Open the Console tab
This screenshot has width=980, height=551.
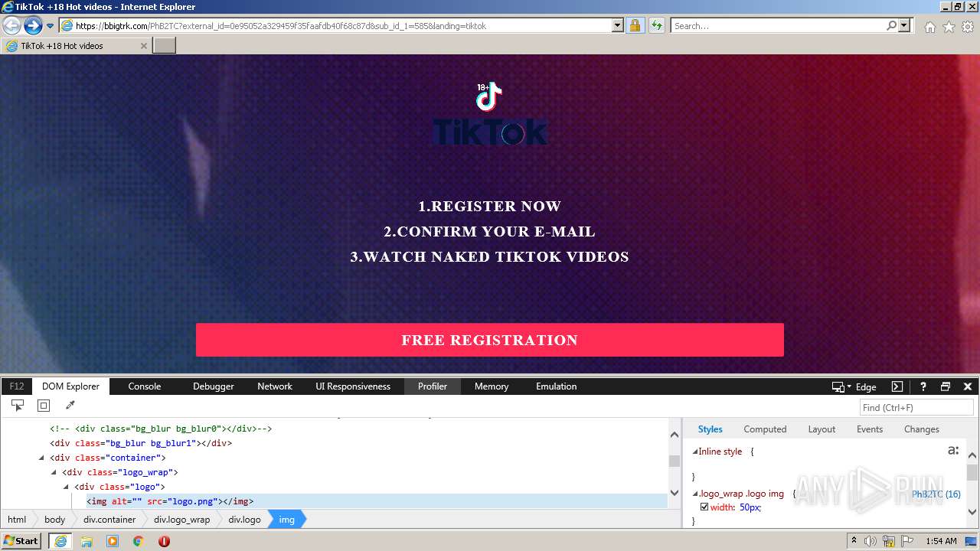145,386
